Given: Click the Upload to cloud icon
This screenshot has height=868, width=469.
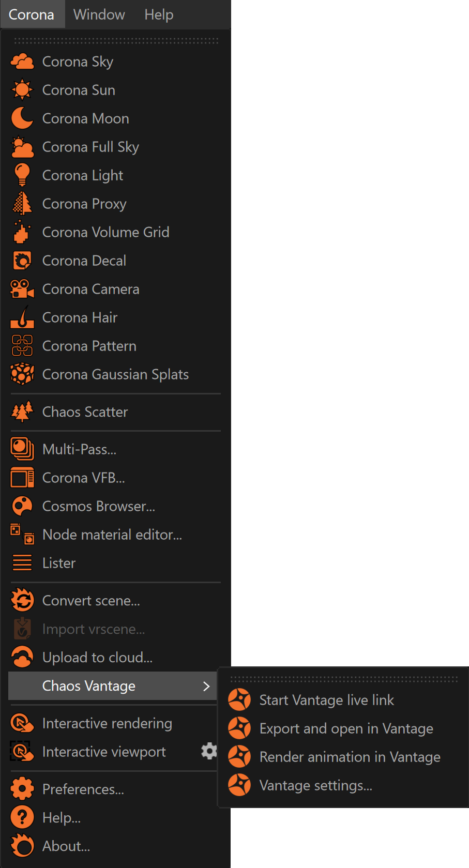Looking at the screenshot, I should click(x=22, y=657).
